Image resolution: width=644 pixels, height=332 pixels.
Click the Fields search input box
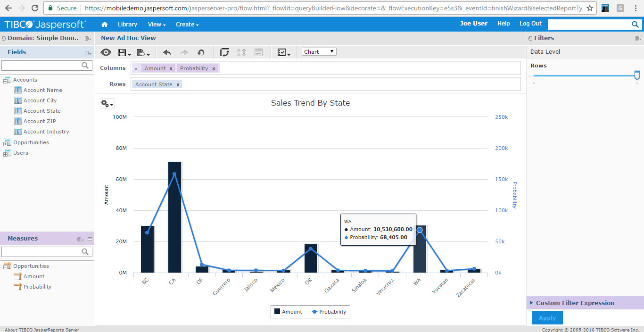[46, 66]
